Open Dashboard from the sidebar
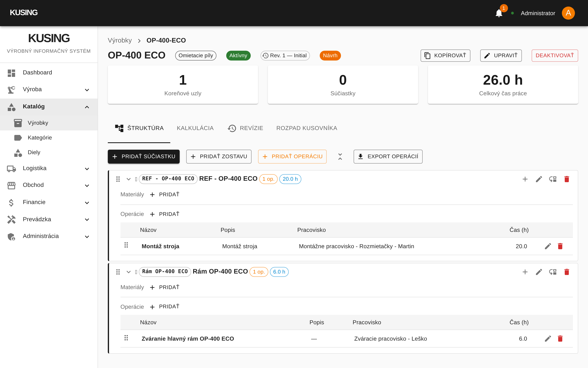 click(x=49, y=73)
